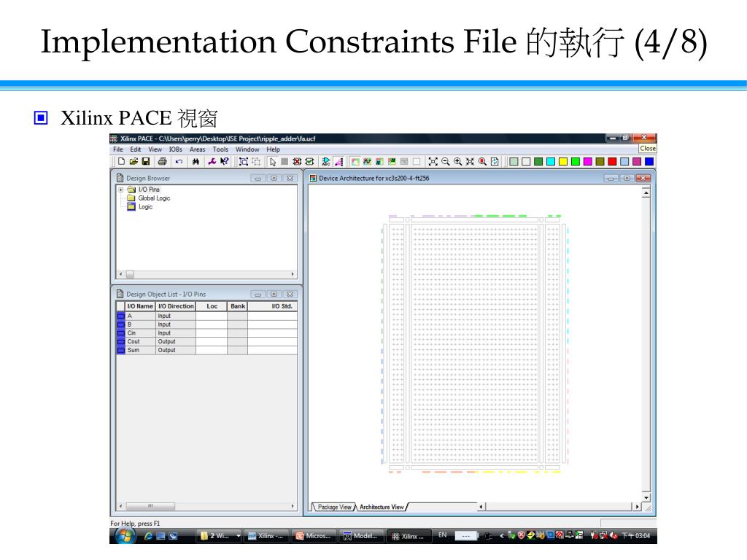Screen dimensions: 747x560
Task: Select the Sum row in pin list
Action: pos(206,350)
